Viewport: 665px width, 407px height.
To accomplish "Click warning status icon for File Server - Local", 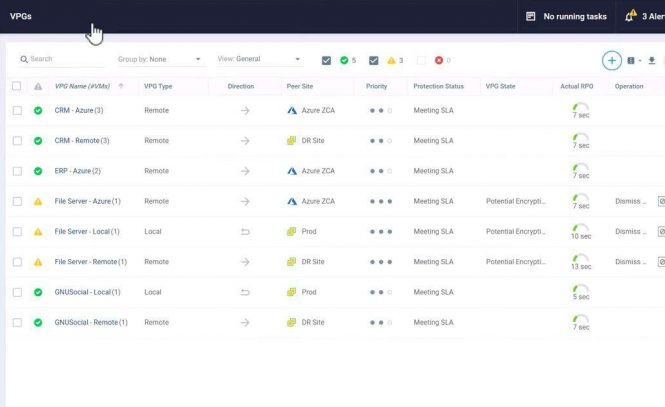I will click(x=38, y=232).
